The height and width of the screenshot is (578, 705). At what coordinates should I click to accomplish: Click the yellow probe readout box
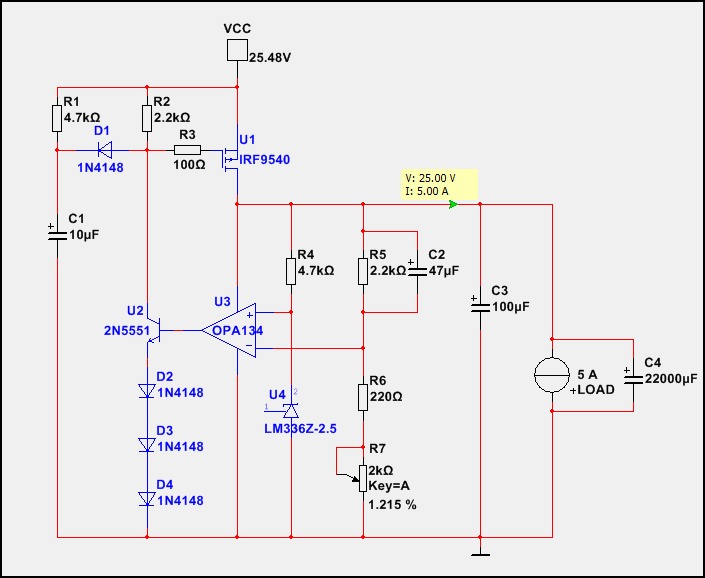click(x=439, y=184)
